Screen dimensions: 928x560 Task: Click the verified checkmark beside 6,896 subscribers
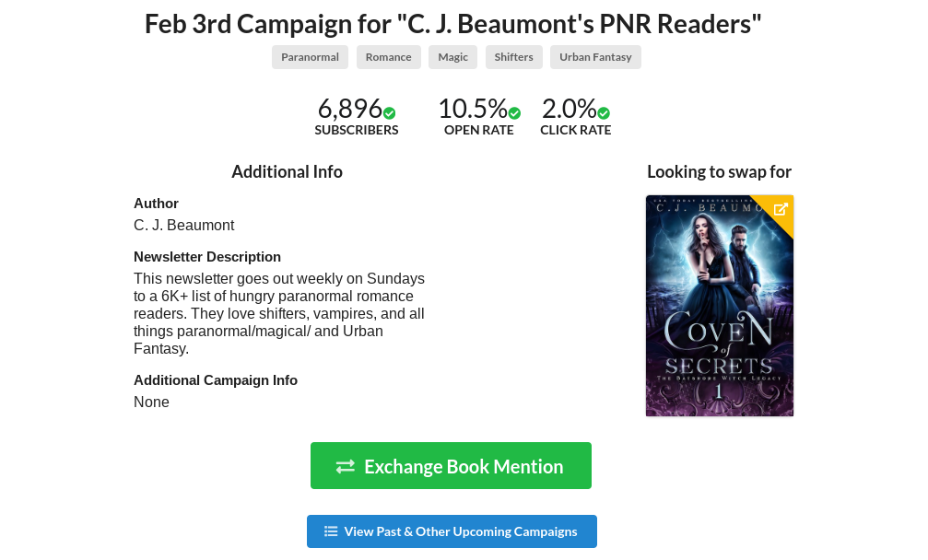390,113
